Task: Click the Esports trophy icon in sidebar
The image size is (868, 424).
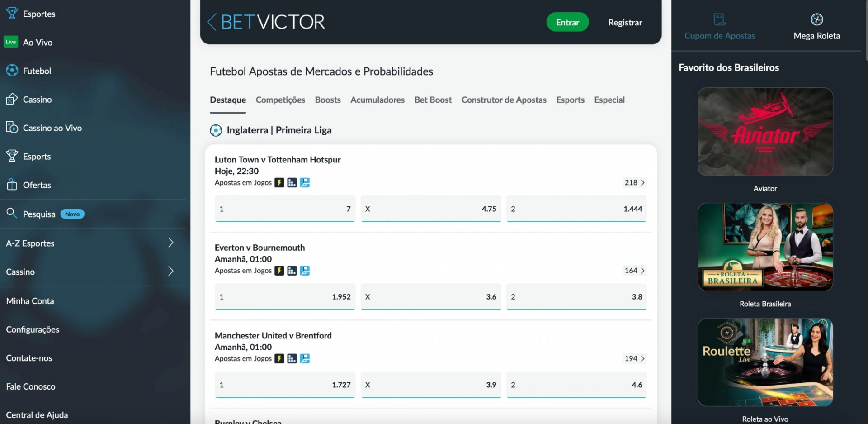Action: coord(12,156)
